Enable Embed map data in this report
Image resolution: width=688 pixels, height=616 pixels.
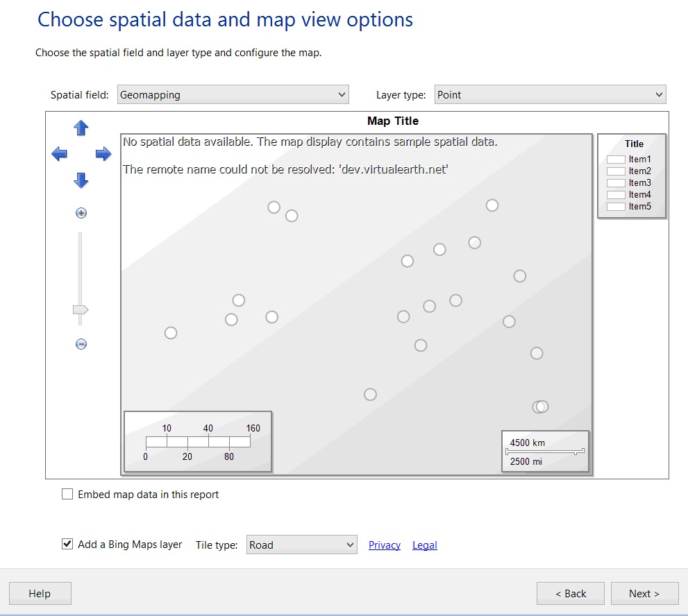pos(67,495)
